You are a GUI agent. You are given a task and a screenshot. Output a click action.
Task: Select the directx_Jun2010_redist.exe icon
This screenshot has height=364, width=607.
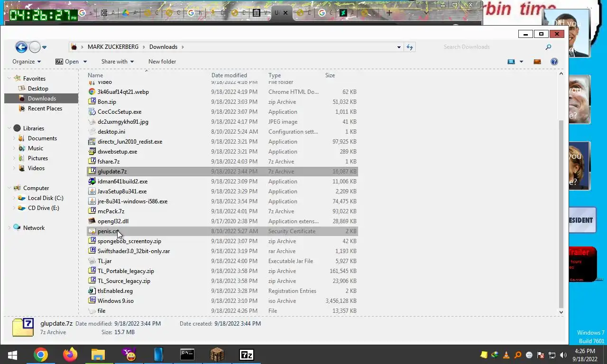92,142
